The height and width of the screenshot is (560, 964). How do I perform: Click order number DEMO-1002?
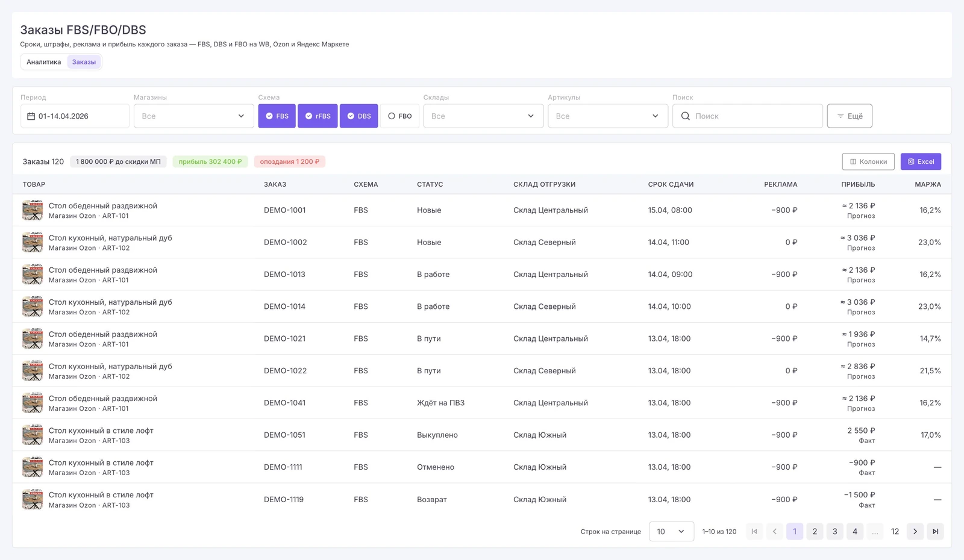(286, 242)
